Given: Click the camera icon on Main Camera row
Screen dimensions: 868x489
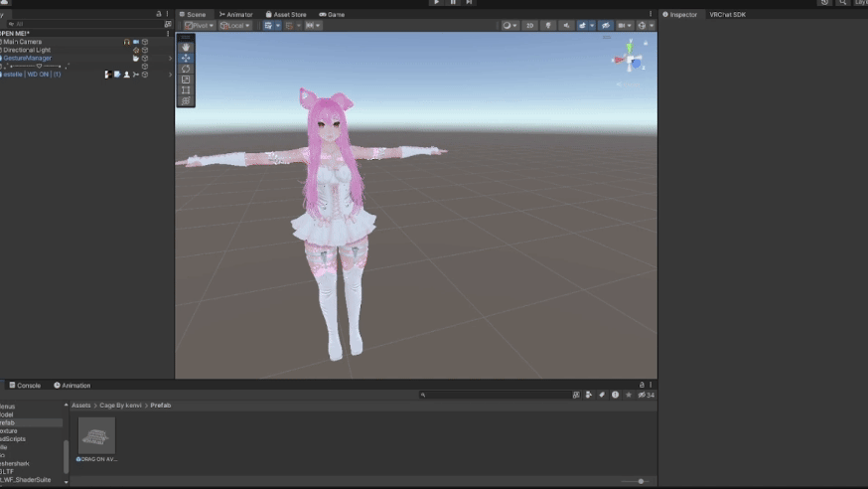Looking at the screenshot, I should (136, 42).
